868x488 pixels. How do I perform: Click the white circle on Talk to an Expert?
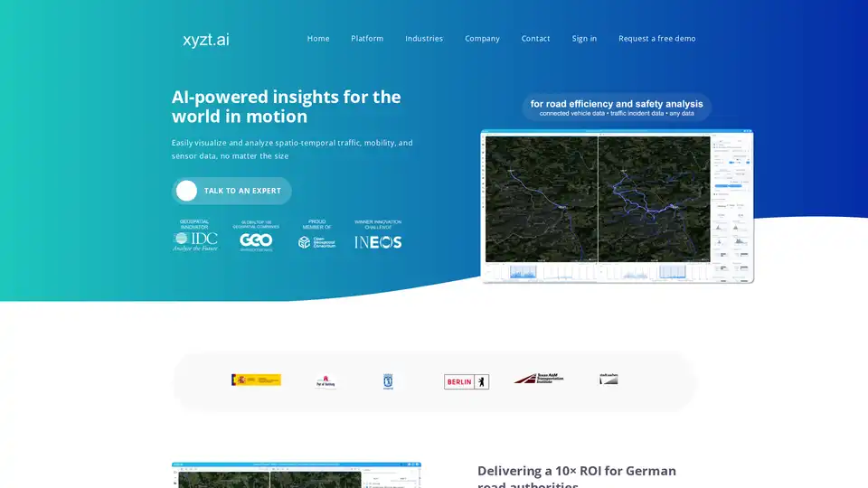click(x=187, y=191)
